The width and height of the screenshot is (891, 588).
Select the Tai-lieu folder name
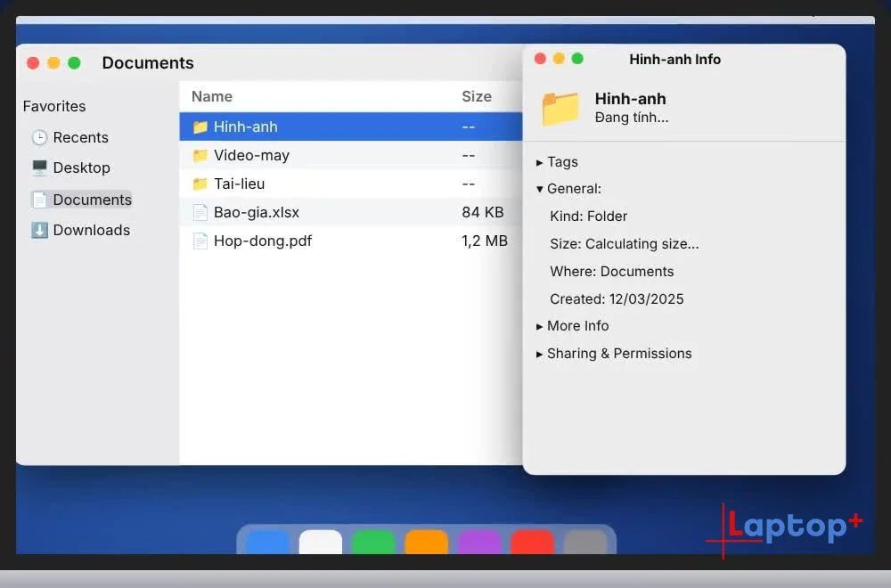(239, 184)
